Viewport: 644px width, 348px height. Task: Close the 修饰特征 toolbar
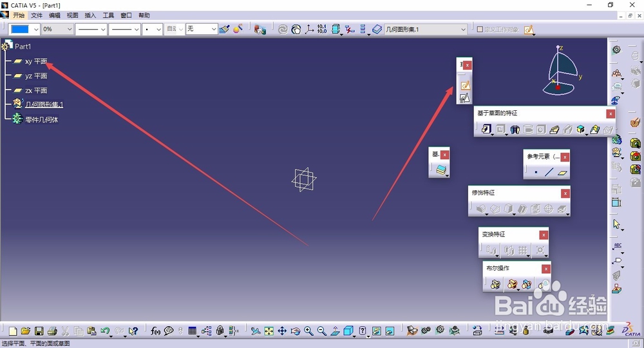pyautogui.click(x=565, y=193)
